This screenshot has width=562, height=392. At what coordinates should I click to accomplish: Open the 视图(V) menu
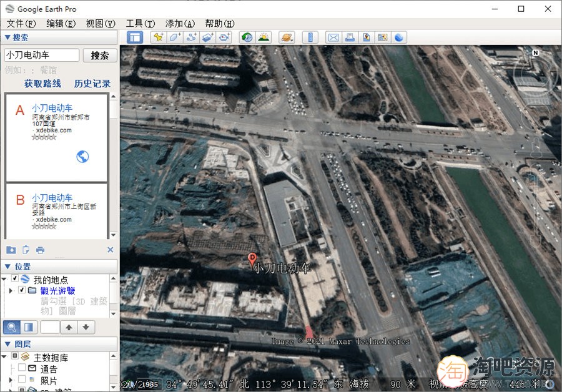(101, 24)
